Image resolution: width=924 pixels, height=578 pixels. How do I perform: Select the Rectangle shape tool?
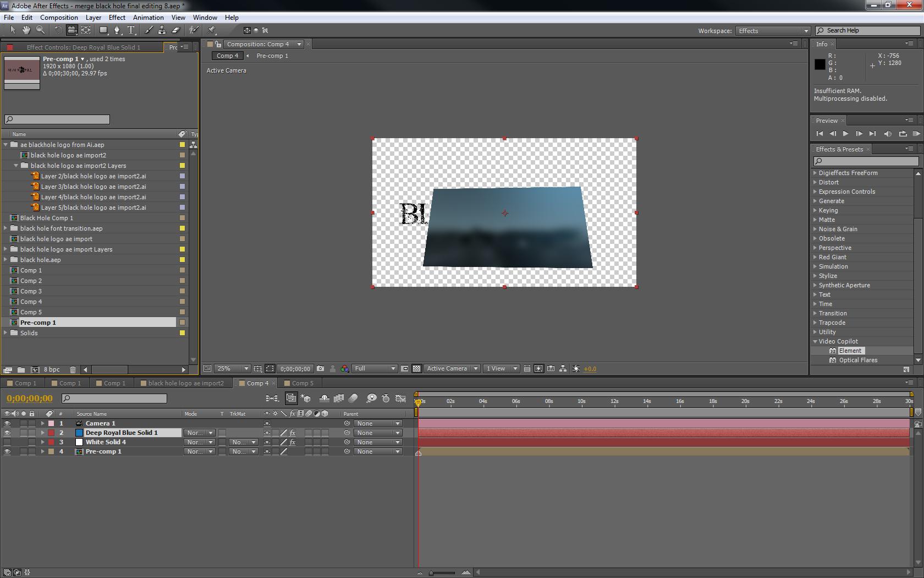103,30
